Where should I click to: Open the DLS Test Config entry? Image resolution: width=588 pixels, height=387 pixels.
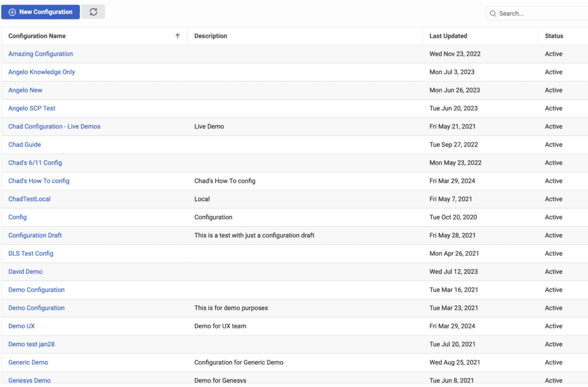click(x=30, y=253)
